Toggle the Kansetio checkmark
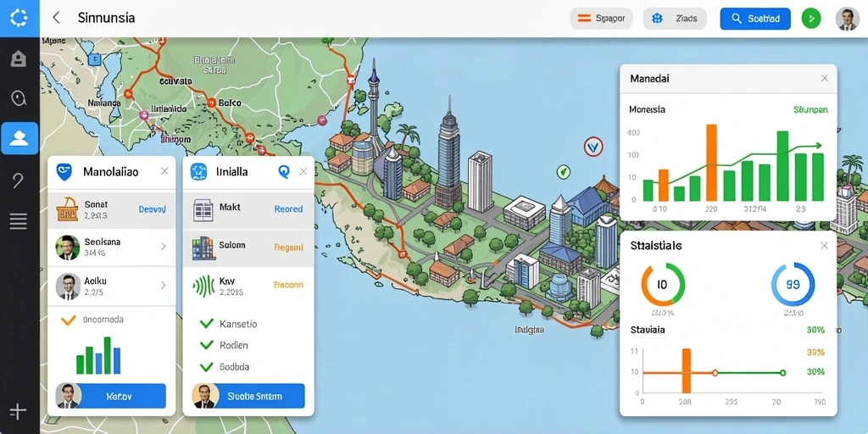Image resolution: width=868 pixels, height=434 pixels. tap(207, 323)
